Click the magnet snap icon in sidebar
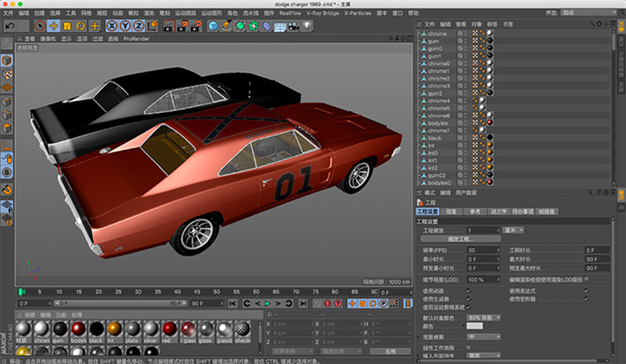This screenshot has width=626, height=364. pos(7,190)
